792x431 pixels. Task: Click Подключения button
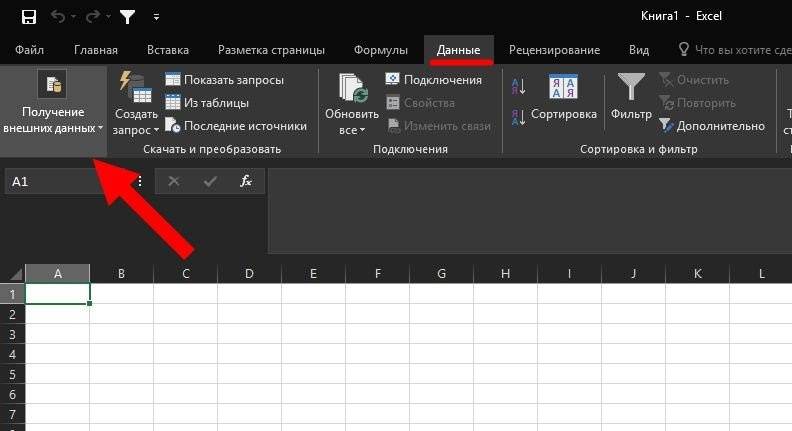point(434,80)
